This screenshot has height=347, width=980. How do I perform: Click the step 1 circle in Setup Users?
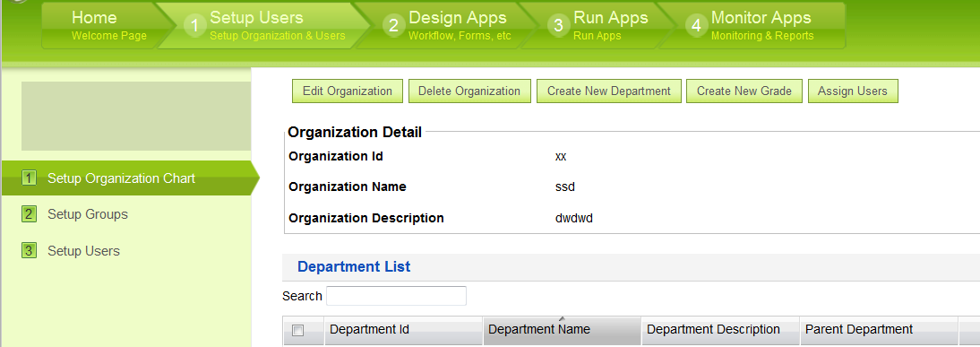pyautogui.click(x=195, y=26)
